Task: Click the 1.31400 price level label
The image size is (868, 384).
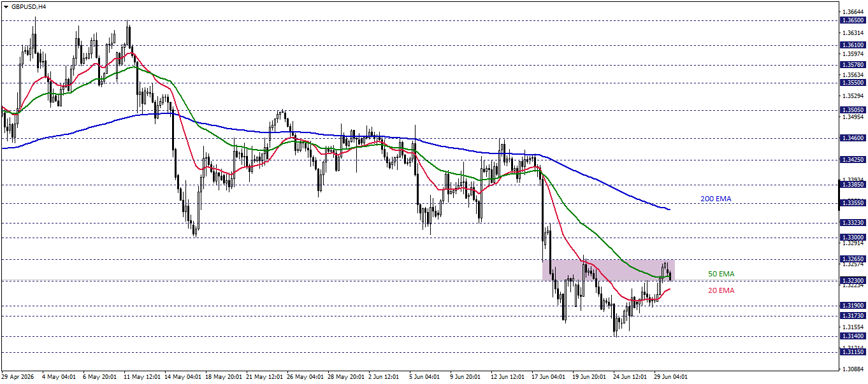Action: coord(853,336)
